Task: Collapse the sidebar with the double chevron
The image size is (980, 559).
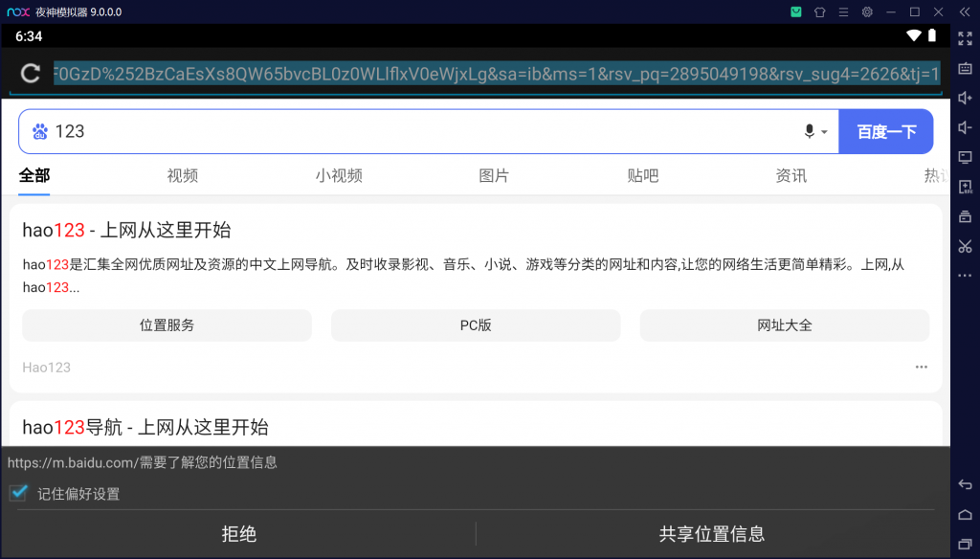Action: (966, 13)
